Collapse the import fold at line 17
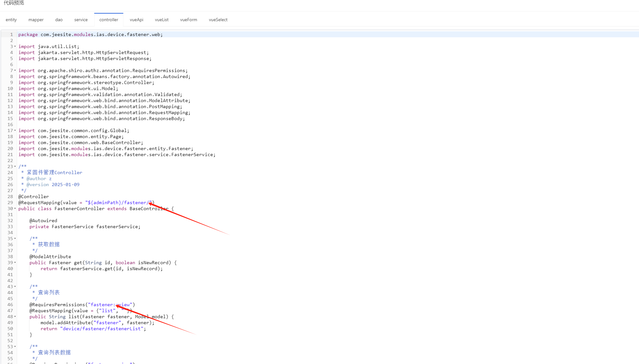The height and width of the screenshot is (364, 639). 15,130
